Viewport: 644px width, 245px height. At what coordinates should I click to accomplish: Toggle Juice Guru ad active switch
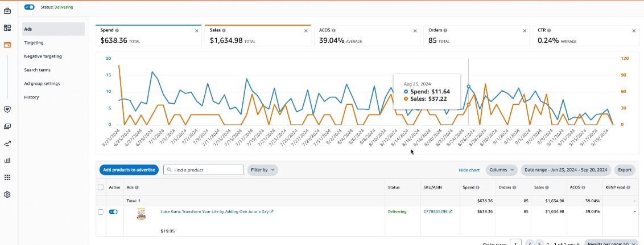coord(113,212)
